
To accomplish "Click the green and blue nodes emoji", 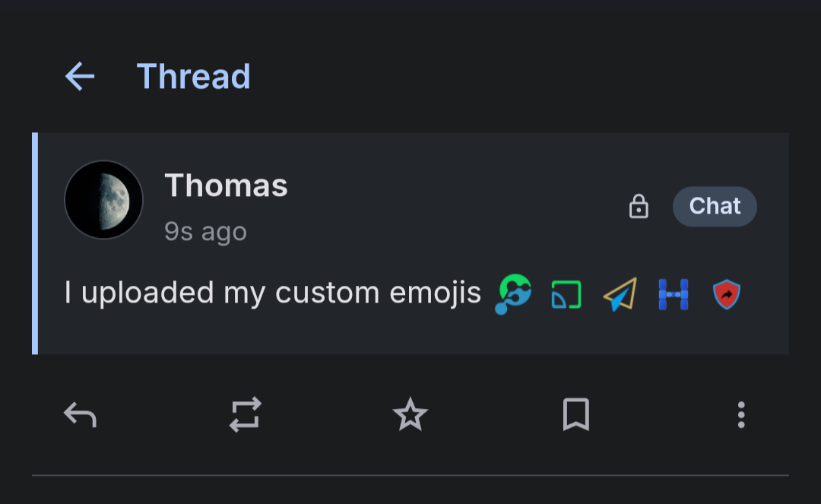I will (x=513, y=294).
